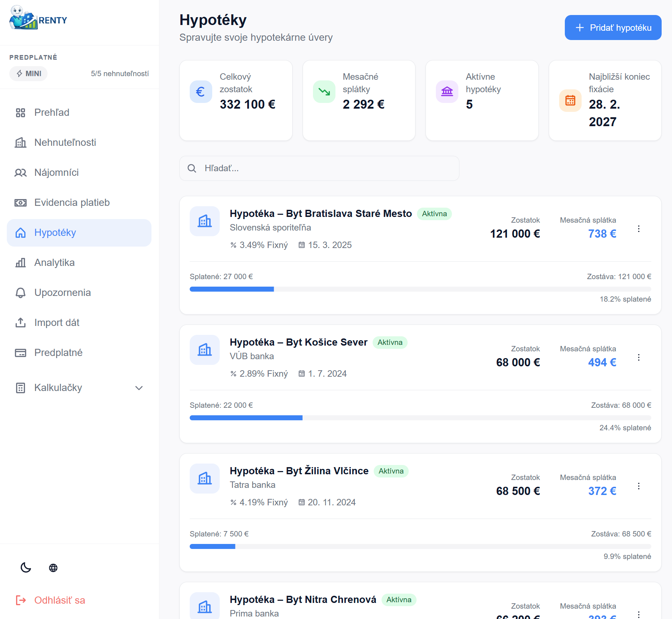Screen dimensions: 672x619
Task: Open three-dot menu for Košice Sever mortgage
Action: coord(638,357)
